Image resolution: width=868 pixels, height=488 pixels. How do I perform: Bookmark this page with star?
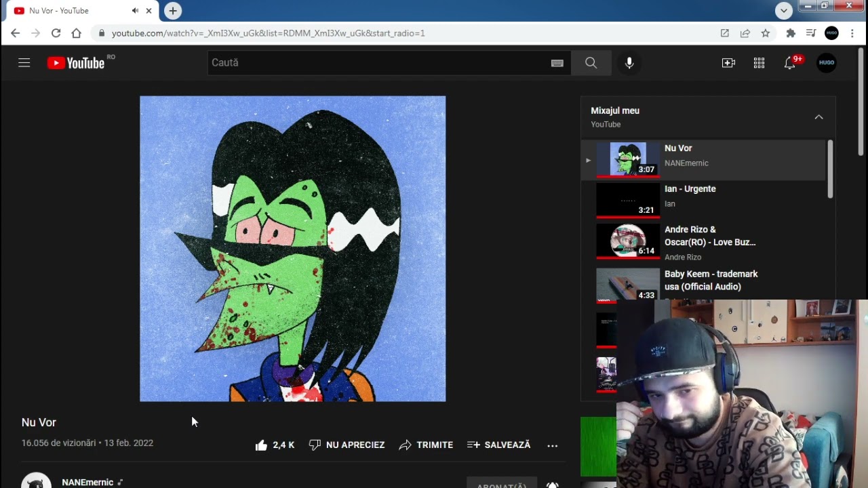point(766,33)
